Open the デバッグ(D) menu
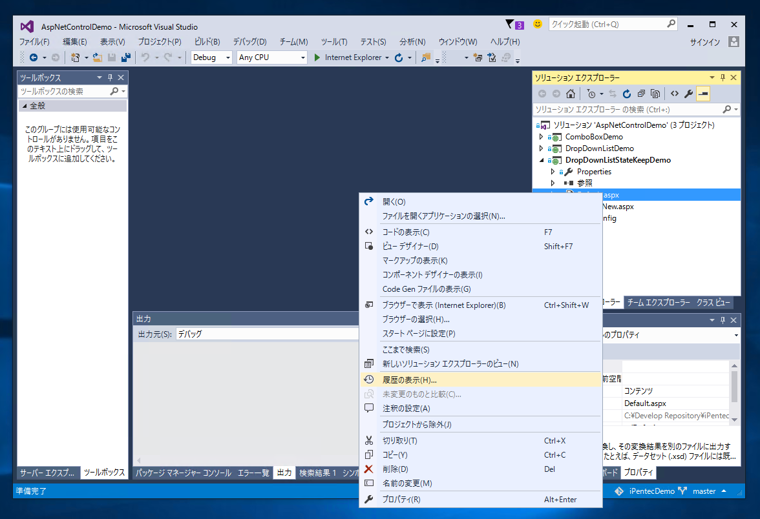This screenshot has width=760, height=519. coord(250,42)
